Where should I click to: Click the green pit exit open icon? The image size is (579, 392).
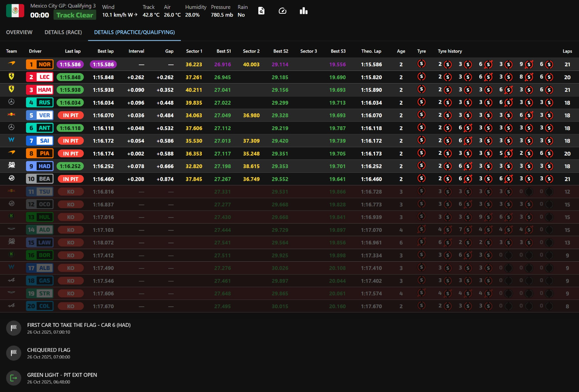point(14,378)
